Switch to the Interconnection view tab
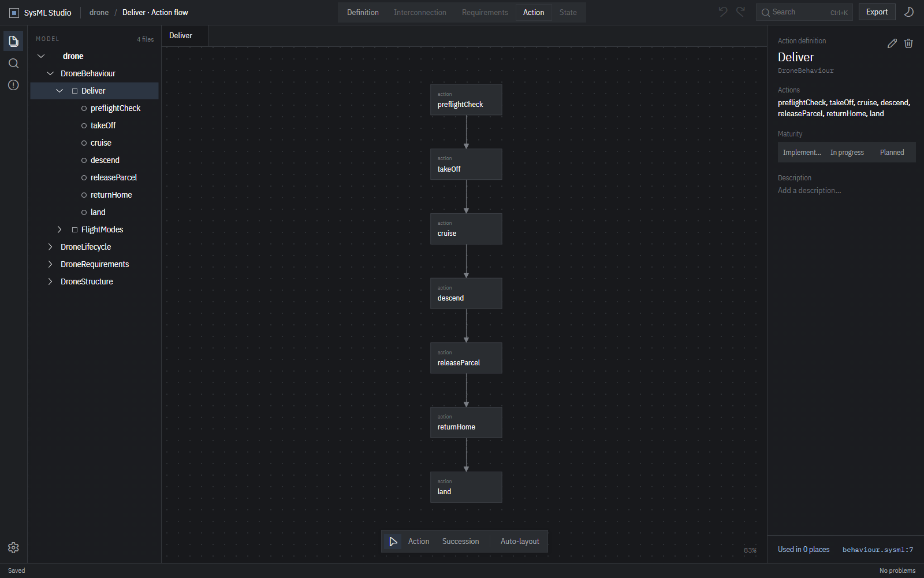This screenshot has width=924, height=578. click(420, 12)
